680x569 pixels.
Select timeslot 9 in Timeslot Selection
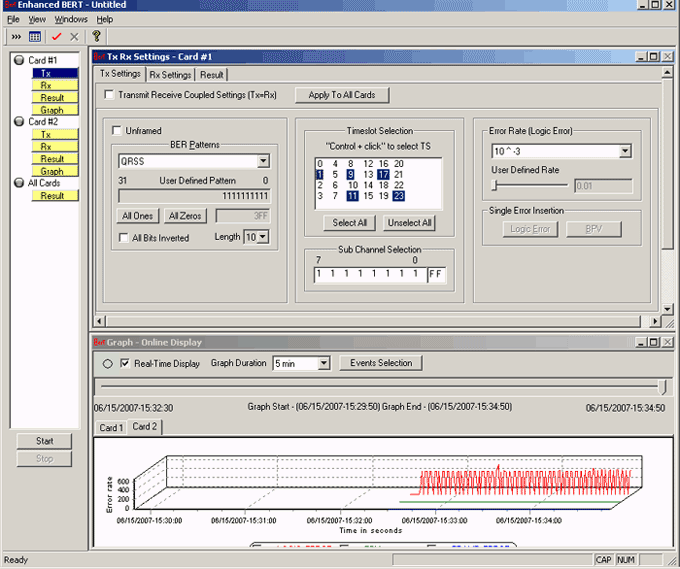(350, 174)
